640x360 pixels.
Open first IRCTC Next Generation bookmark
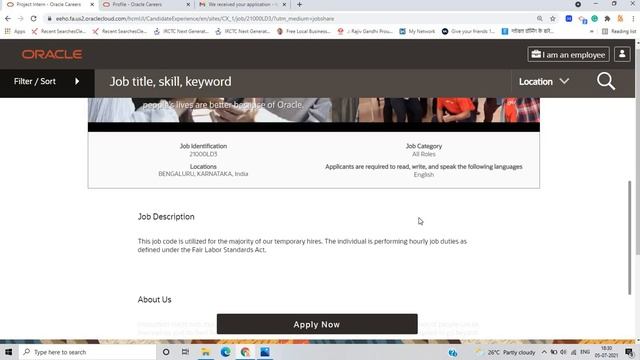click(x=181, y=31)
